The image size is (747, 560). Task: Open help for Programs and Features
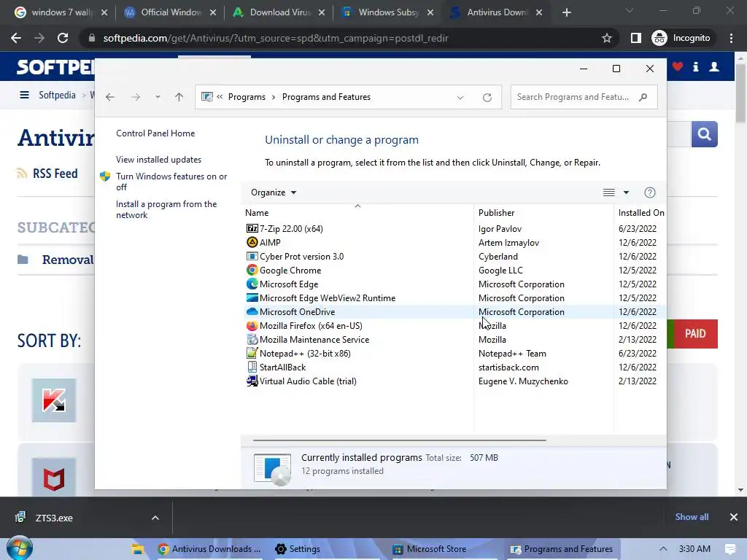click(650, 192)
